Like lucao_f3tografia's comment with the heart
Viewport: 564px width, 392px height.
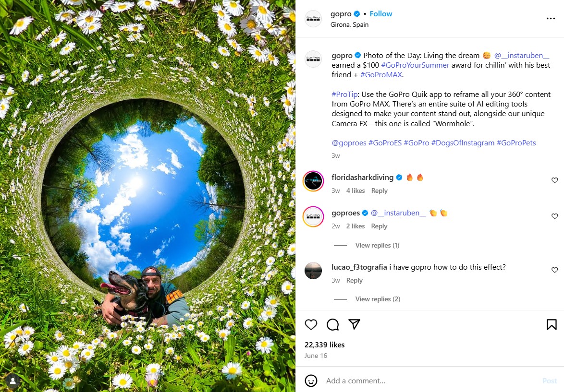point(555,270)
